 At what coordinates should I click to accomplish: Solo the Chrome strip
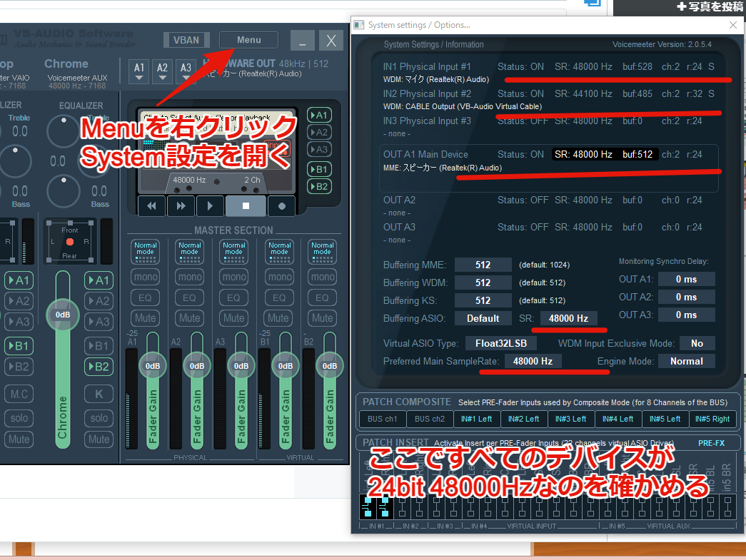(x=99, y=418)
